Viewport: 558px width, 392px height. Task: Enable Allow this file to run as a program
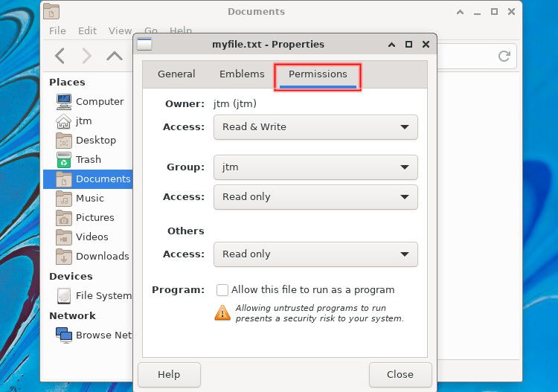(x=222, y=290)
